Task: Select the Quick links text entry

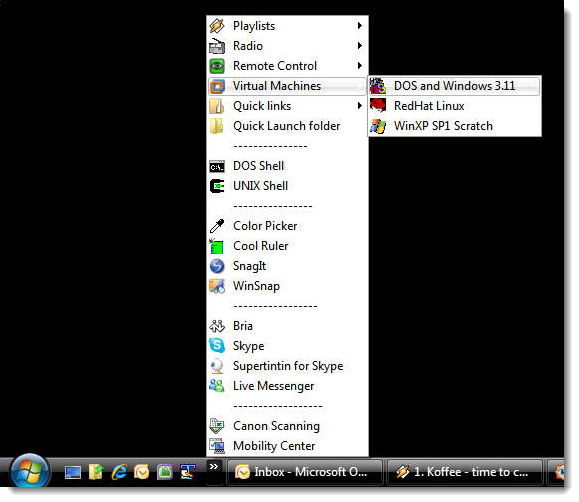Action: [x=262, y=106]
